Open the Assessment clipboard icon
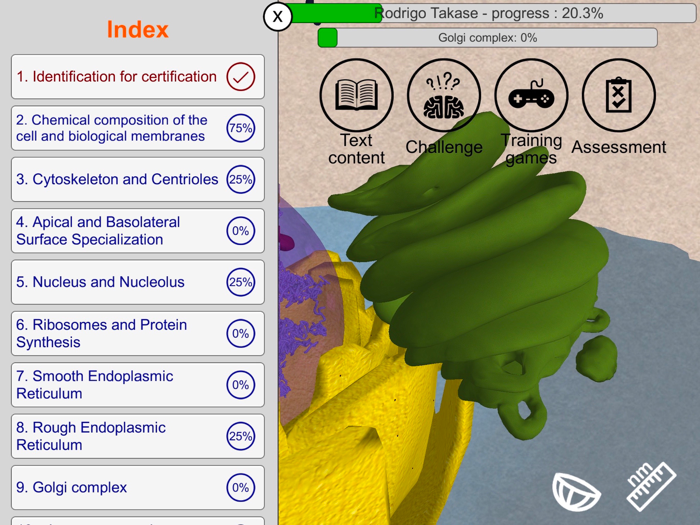This screenshot has height=525, width=700. pyautogui.click(x=619, y=95)
